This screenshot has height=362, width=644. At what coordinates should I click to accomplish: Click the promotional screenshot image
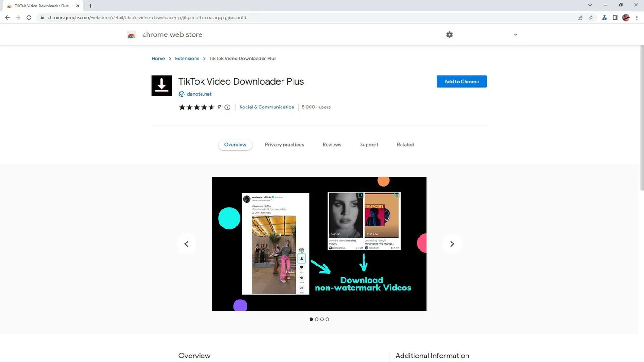(x=319, y=244)
